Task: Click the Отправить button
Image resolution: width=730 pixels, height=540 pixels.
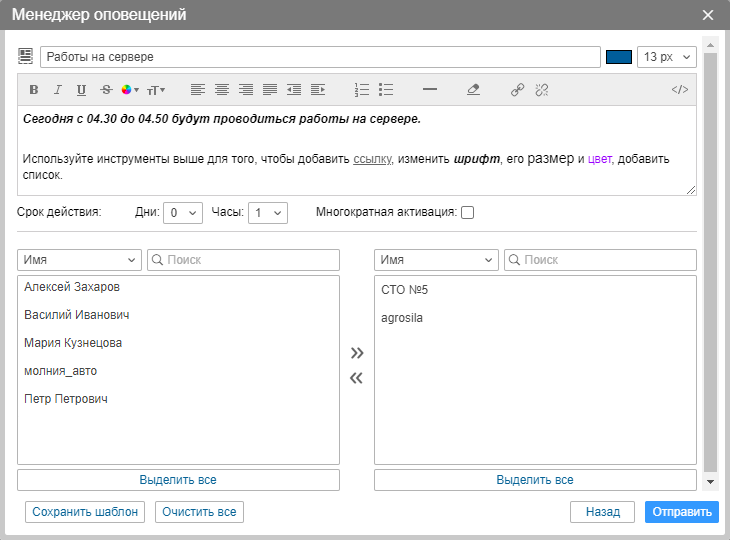Action: 681,512
